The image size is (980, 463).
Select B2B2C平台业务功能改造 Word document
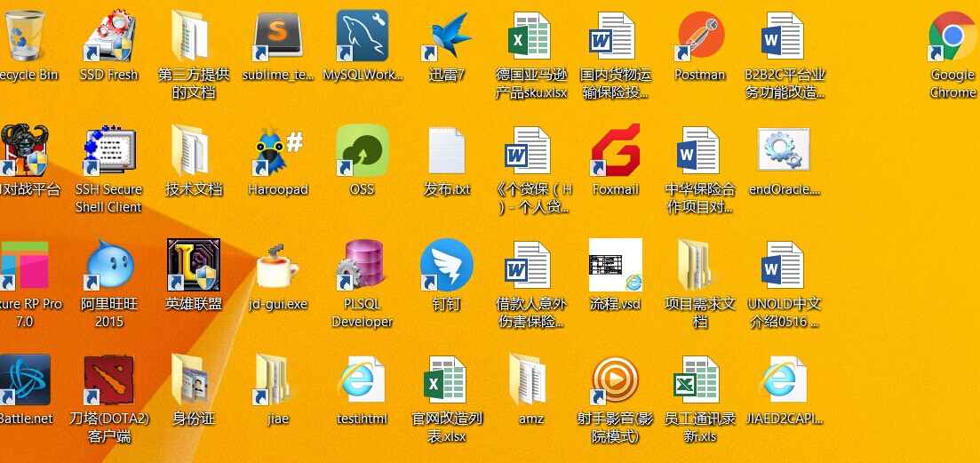[784, 36]
